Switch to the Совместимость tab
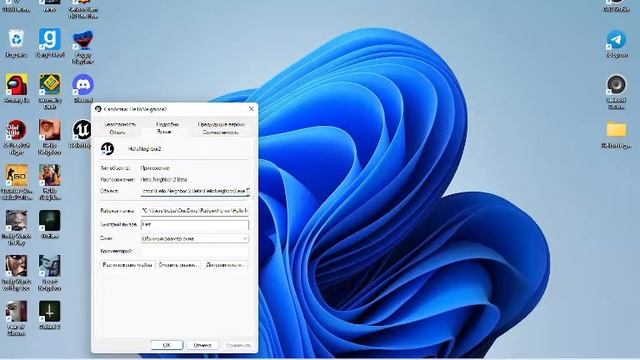The width and height of the screenshot is (640, 360). click(221, 132)
